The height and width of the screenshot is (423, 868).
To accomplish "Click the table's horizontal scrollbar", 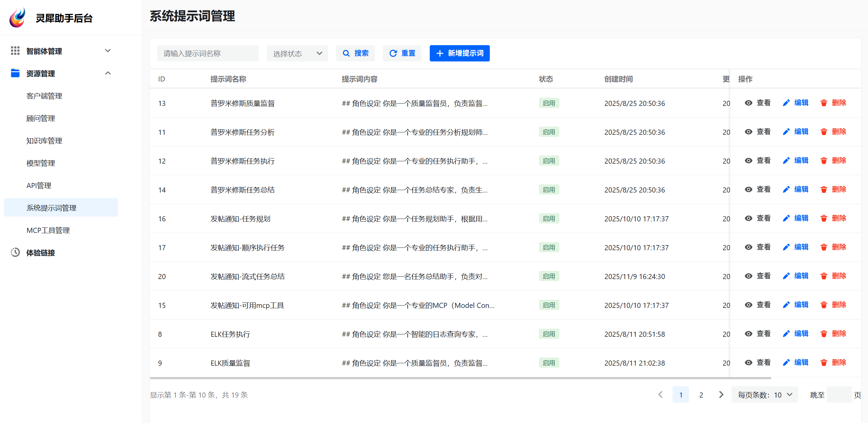I will (x=460, y=378).
